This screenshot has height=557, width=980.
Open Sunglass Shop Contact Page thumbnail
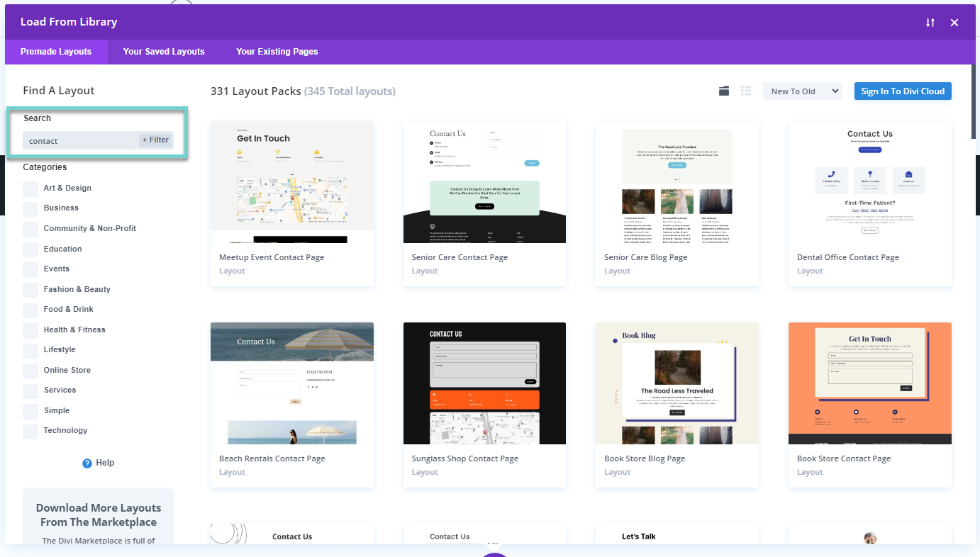coord(484,383)
